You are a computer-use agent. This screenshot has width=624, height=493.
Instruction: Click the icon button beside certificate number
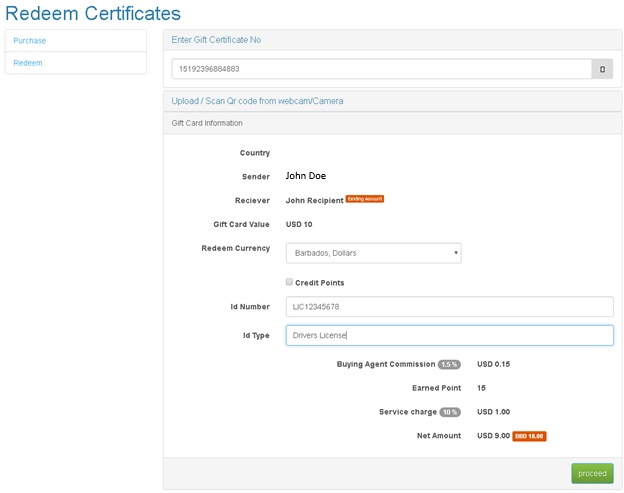[602, 69]
